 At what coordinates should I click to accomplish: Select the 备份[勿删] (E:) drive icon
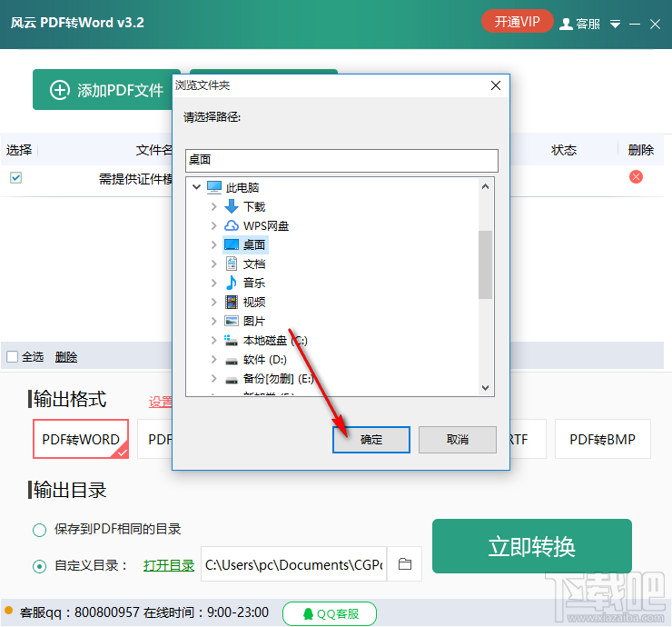[232, 380]
